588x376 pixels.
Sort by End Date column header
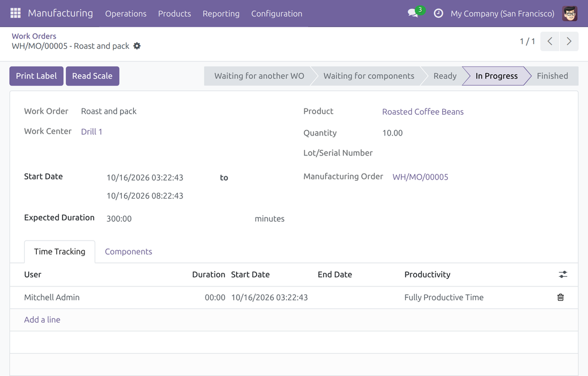click(335, 274)
